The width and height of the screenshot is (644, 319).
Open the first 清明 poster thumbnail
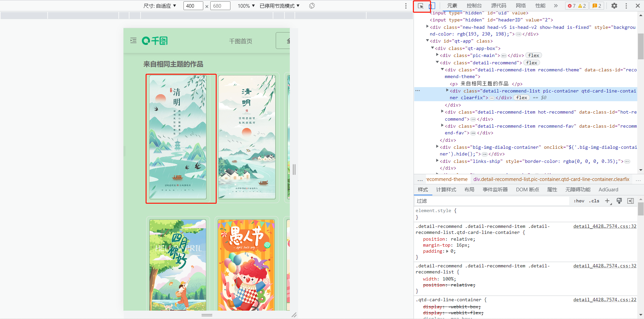point(178,137)
